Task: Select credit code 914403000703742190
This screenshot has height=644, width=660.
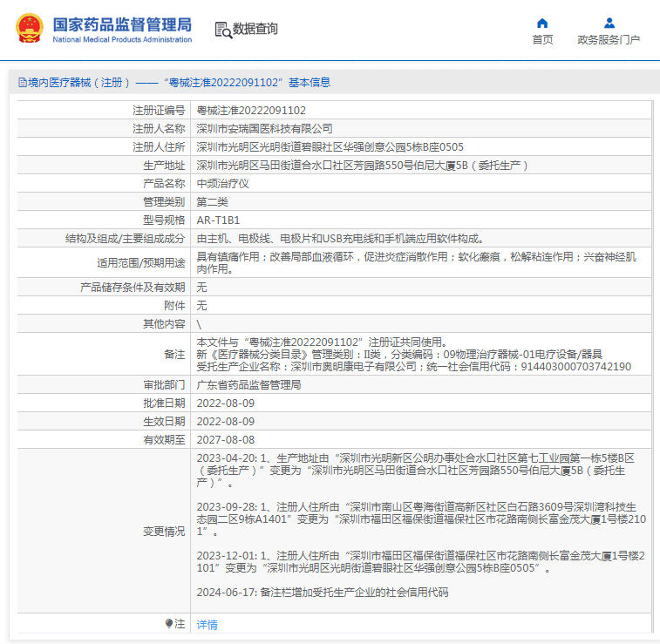Action: pos(575,366)
